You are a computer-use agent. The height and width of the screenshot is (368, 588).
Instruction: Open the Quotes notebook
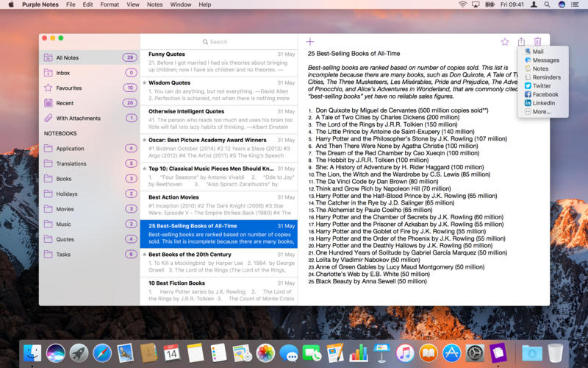point(89,239)
